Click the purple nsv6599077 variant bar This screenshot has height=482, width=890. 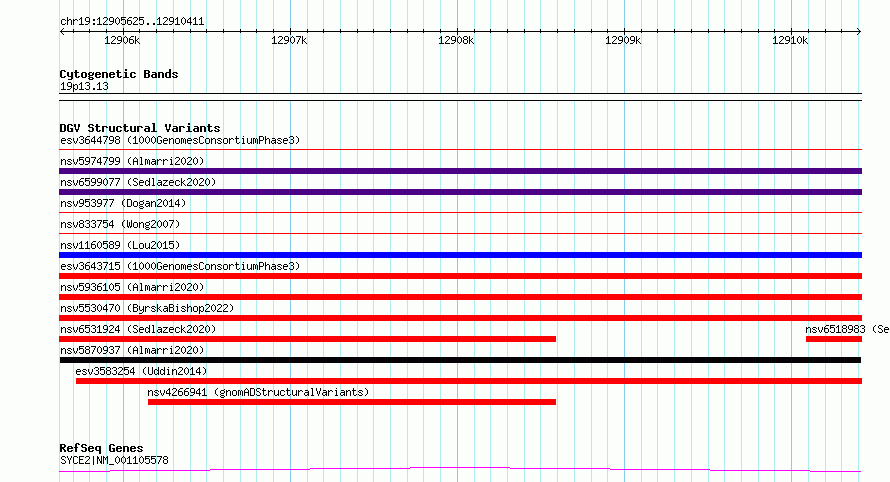[460, 192]
